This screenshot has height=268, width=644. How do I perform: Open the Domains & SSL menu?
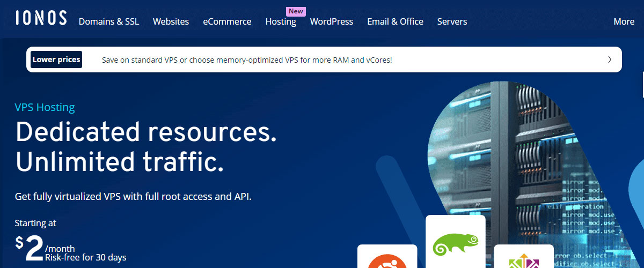[109, 21]
